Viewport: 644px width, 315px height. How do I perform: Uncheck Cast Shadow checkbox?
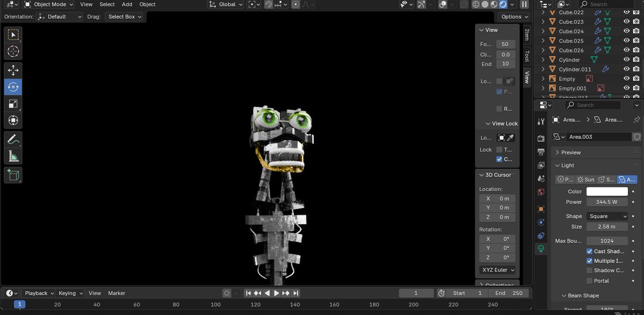click(589, 251)
